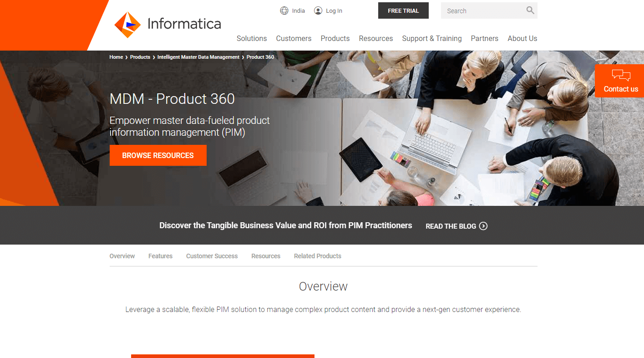
Task: Click the Home breadcrumb link
Action: (x=116, y=57)
